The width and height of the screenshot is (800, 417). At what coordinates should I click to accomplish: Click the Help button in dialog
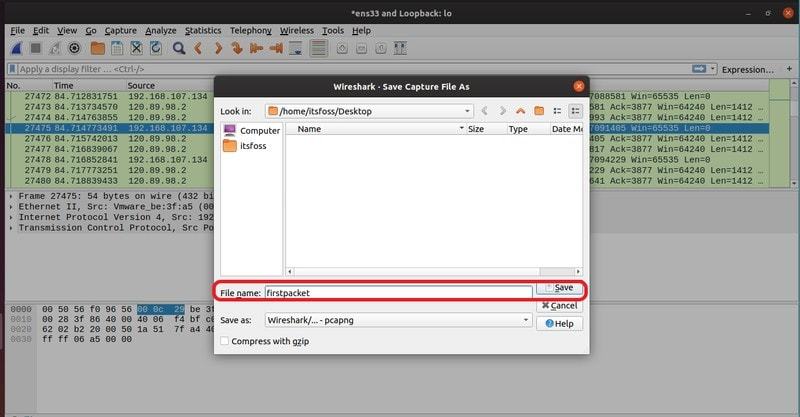559,323
